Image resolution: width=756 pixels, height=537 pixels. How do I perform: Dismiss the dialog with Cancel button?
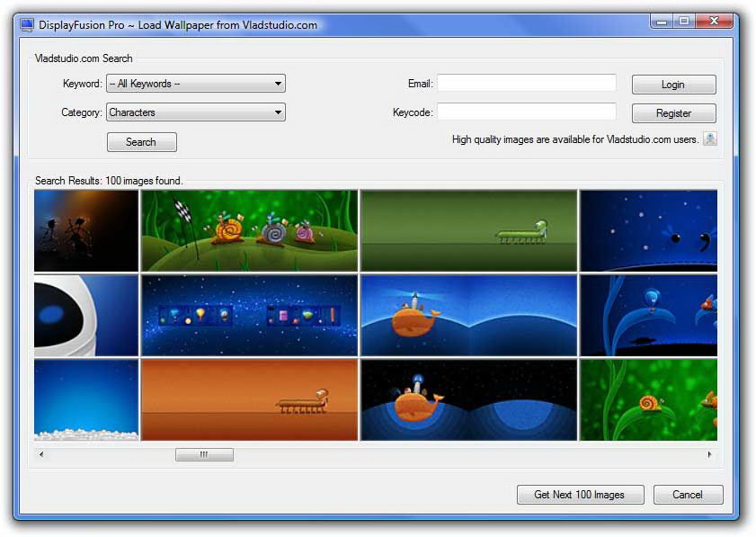688,495
